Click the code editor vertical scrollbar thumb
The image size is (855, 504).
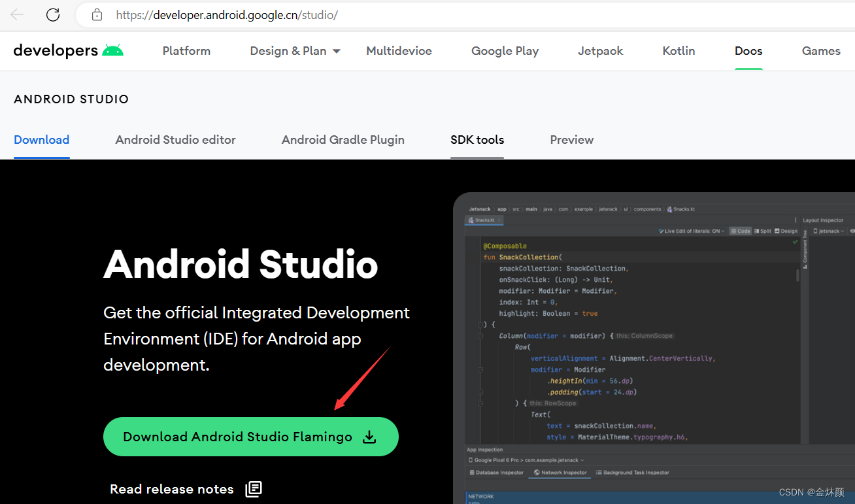(x=797, y=274)
